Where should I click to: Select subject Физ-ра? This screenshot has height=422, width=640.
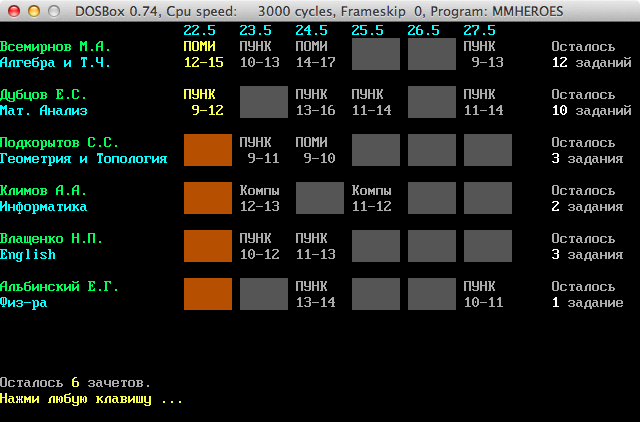(24, 303)
